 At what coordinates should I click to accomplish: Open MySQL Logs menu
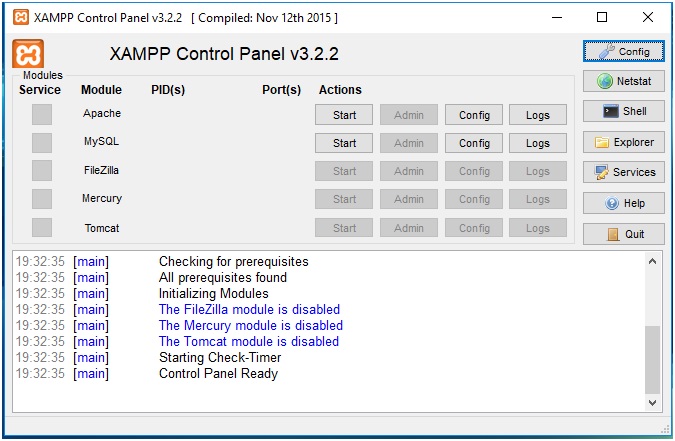pos(538,143)
